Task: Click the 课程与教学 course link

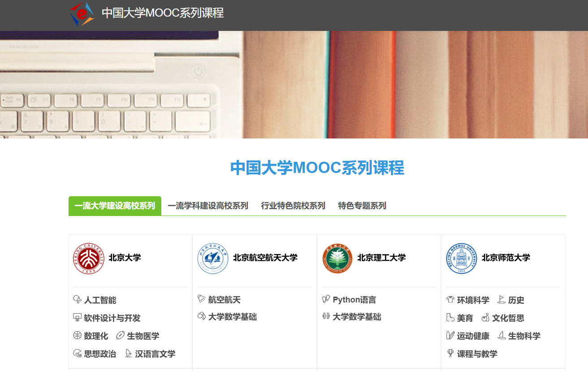Action: pyautogui.click(x=477, y=354)
